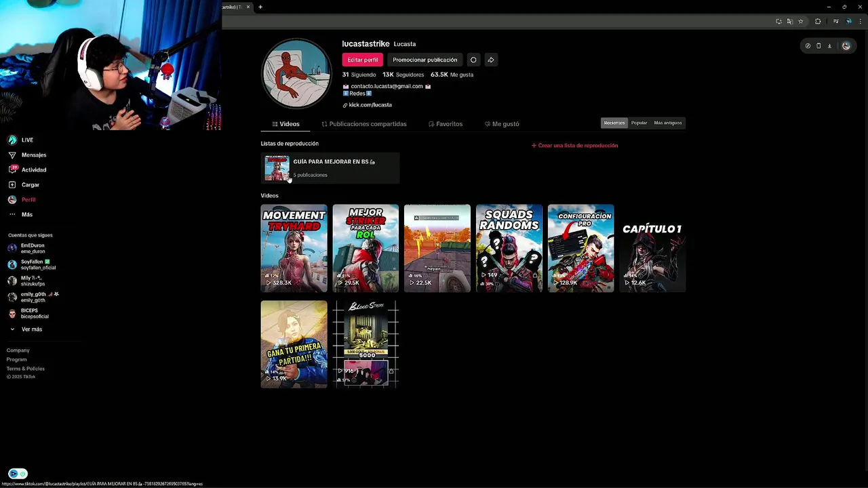Open shizukufps followed account avatar

click(x=12, y=281)
